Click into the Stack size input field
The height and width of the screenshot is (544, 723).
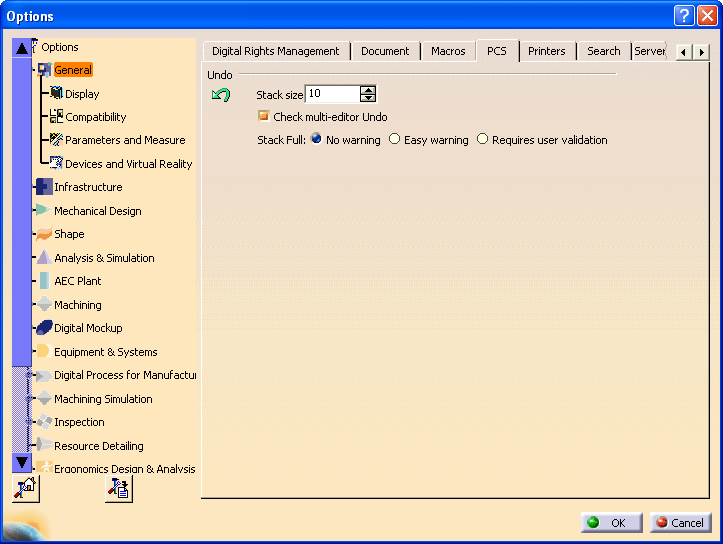[x=331, y=94]
